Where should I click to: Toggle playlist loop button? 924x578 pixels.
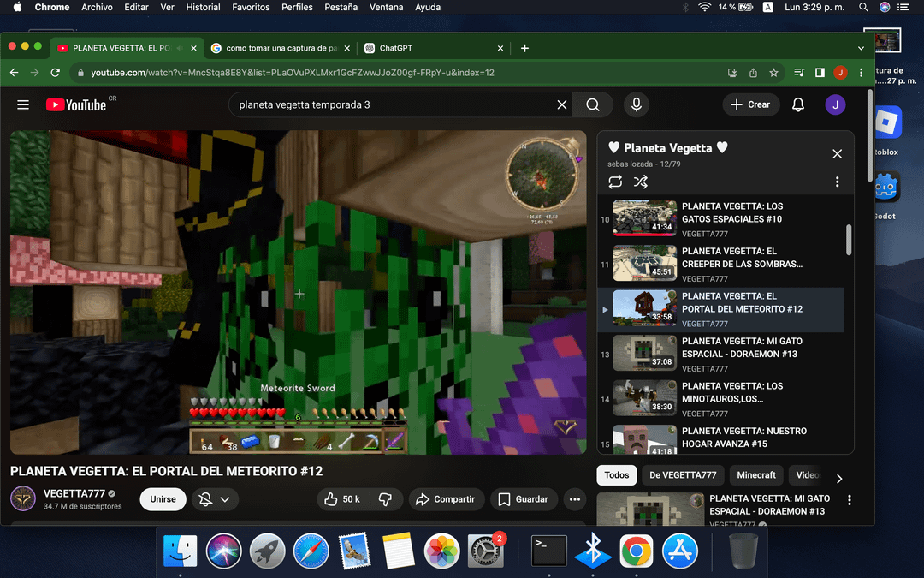click(615, 182)
